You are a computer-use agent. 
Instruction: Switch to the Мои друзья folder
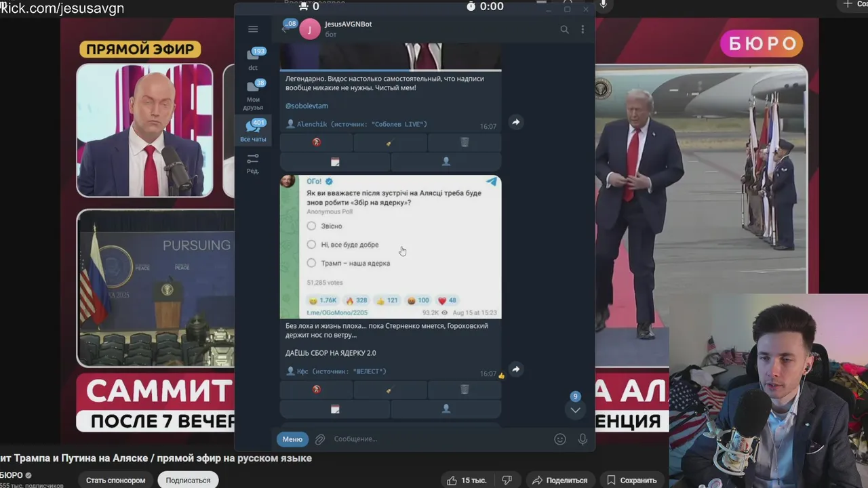253,94
